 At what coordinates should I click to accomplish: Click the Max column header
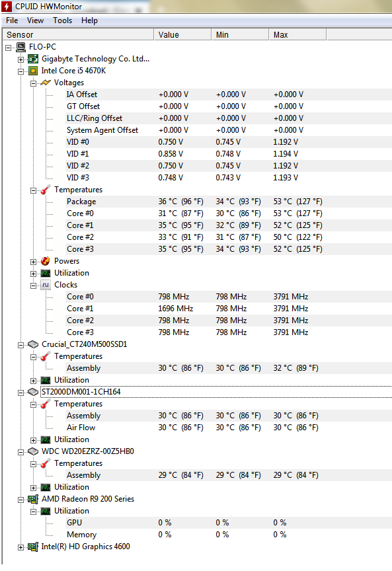click(x=297, y=34)
